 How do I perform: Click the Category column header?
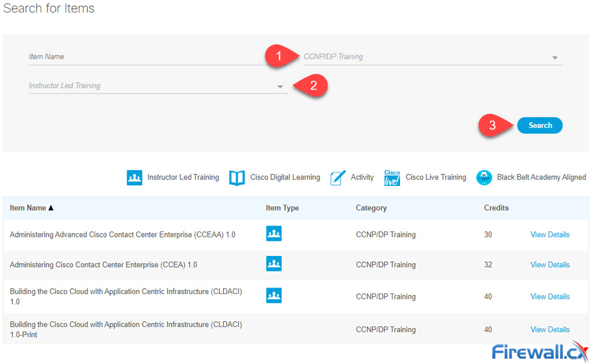click(371, 208)
